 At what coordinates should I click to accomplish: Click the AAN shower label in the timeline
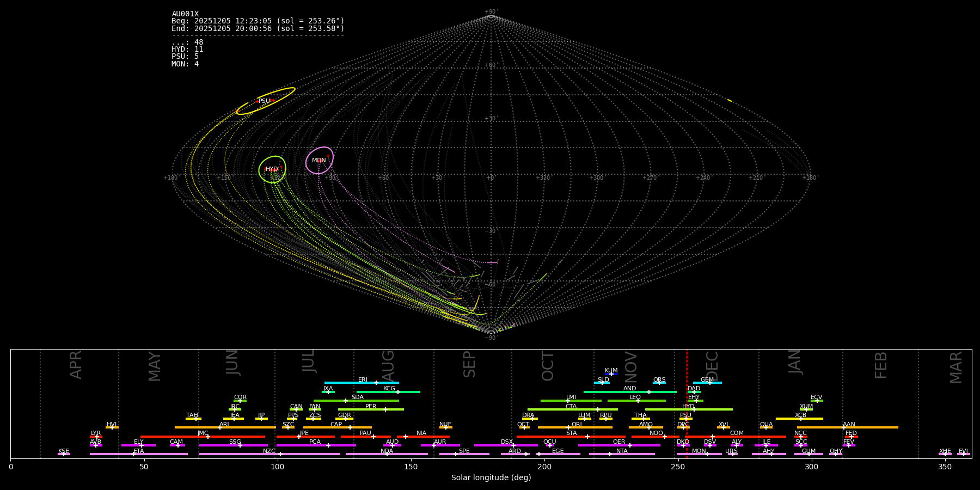point(849,425)
